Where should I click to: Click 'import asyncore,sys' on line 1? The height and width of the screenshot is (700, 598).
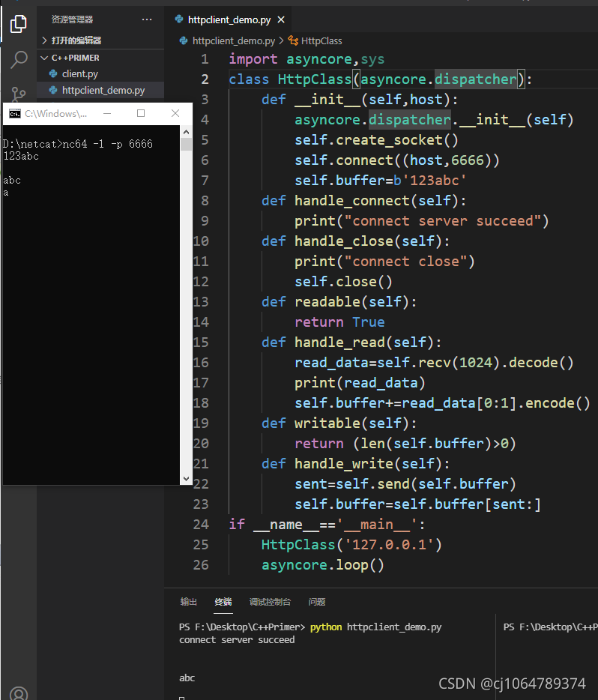click(x=306, y=59)
